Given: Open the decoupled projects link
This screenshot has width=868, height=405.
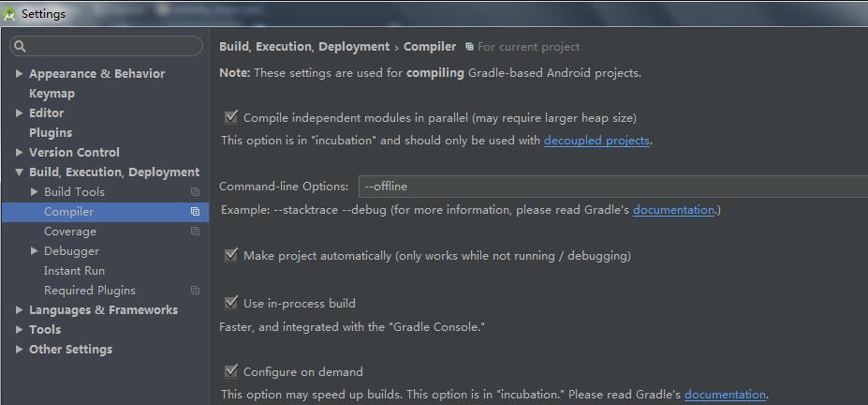Looking at the screenshot, I should click(x=596, y=141).
